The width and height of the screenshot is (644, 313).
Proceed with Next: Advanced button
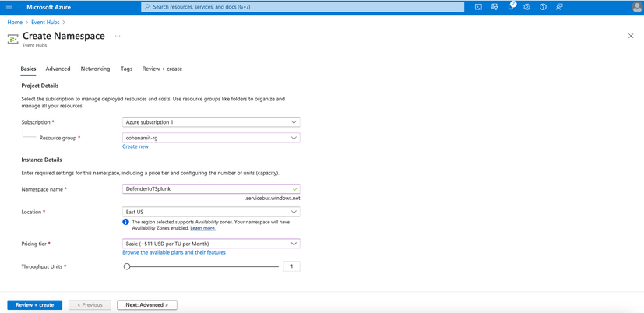[147, 304]
